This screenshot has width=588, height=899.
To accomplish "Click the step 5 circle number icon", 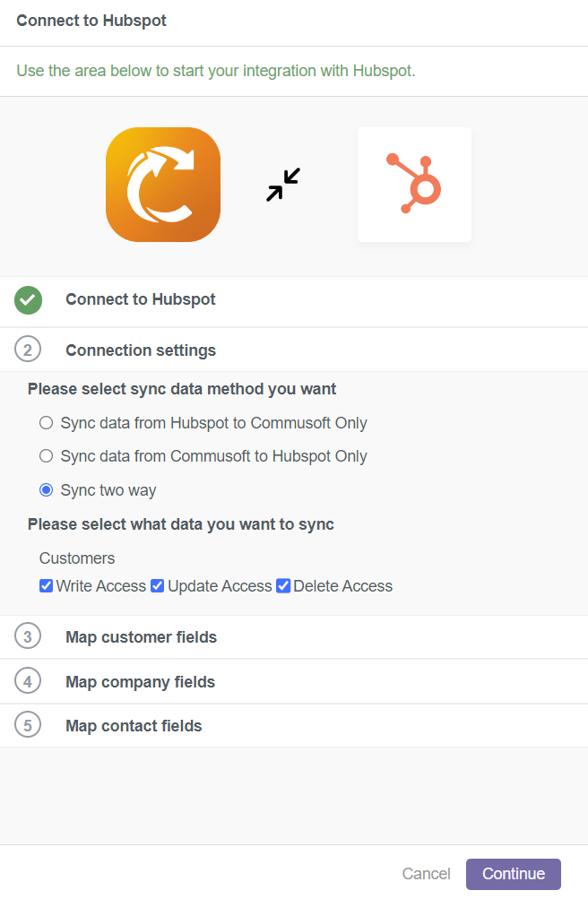I will tap(28, 725).
